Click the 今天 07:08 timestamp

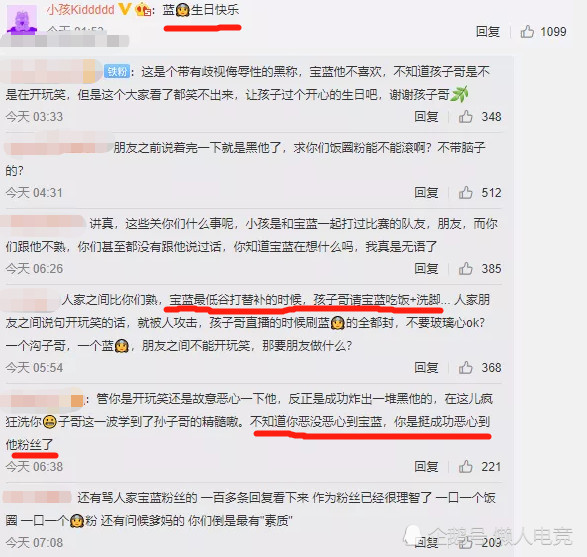coord(34,543)
